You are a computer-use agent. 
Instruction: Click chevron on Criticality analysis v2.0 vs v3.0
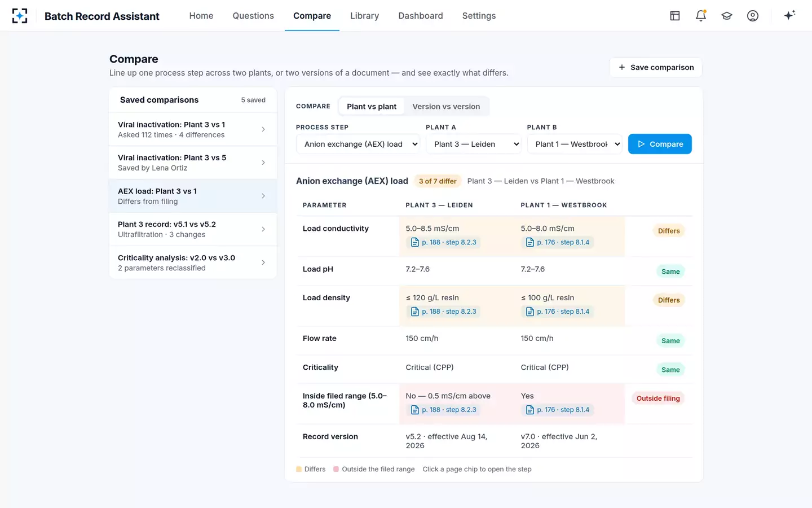pos(263,262)
